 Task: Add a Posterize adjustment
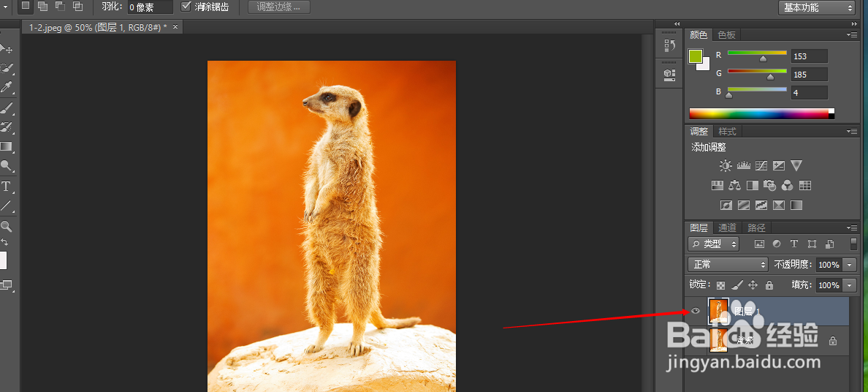(744, 206)
